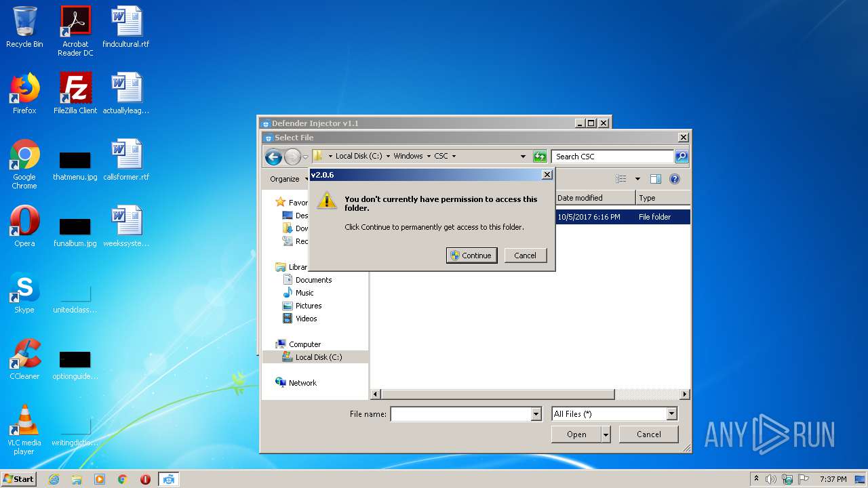Click the Defender Injector taskbar button
Viewport: 868px width, 488px height.
coord(169,479)
